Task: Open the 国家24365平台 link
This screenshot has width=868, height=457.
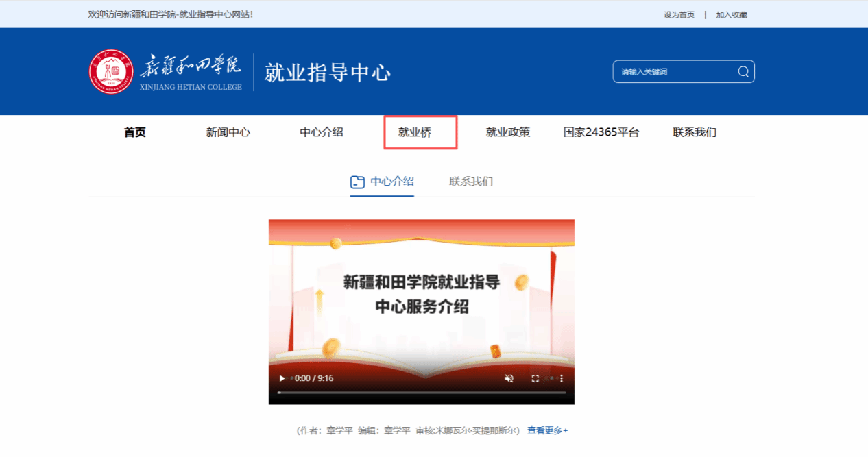Action: click(601, 133)
